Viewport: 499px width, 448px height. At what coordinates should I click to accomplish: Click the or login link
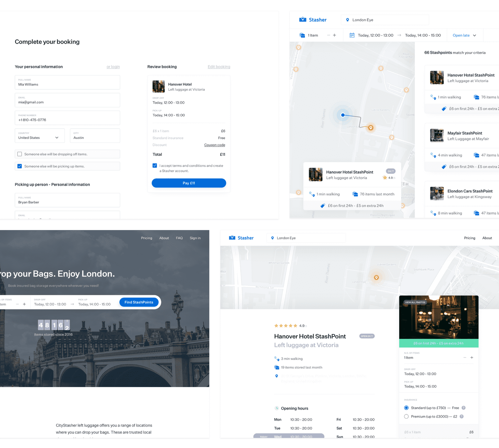(x=113, y=67)
